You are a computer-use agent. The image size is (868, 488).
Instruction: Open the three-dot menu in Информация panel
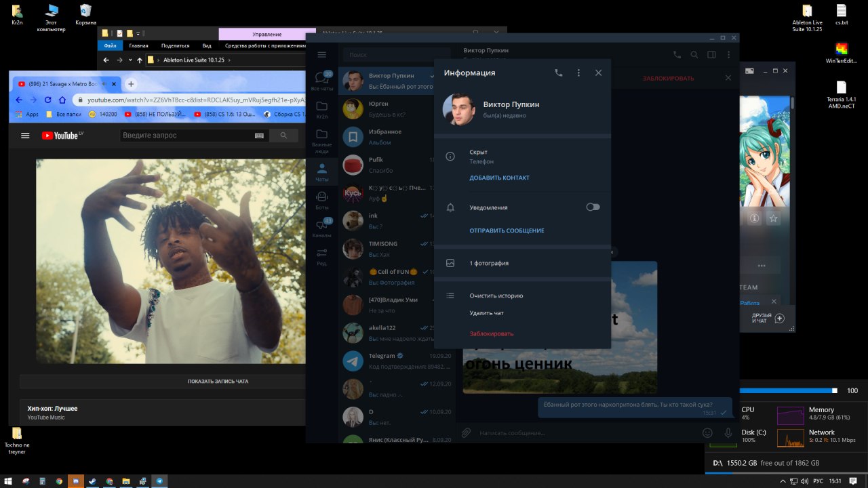coord(578,73)
